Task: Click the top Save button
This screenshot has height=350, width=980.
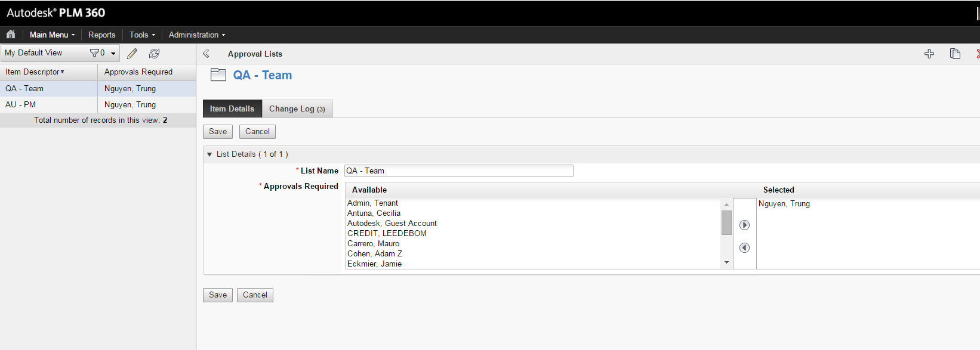Action: click(x=218, y=131)
